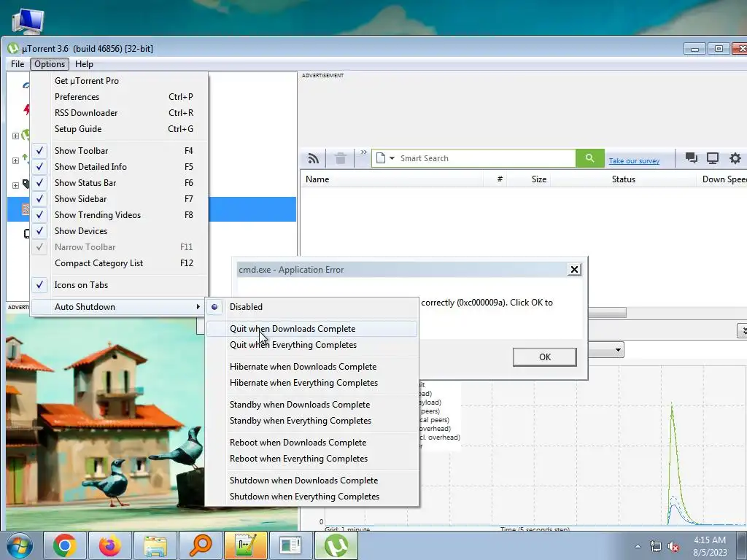Sort torrents by Name column
Screen dimensions: 747x560
pyautogui.click(x=392, y=179)
